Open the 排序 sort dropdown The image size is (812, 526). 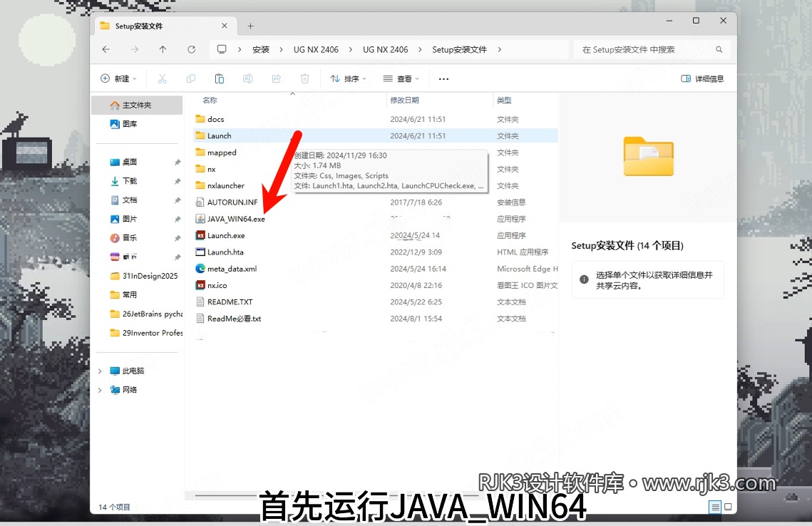click(348, 78)
